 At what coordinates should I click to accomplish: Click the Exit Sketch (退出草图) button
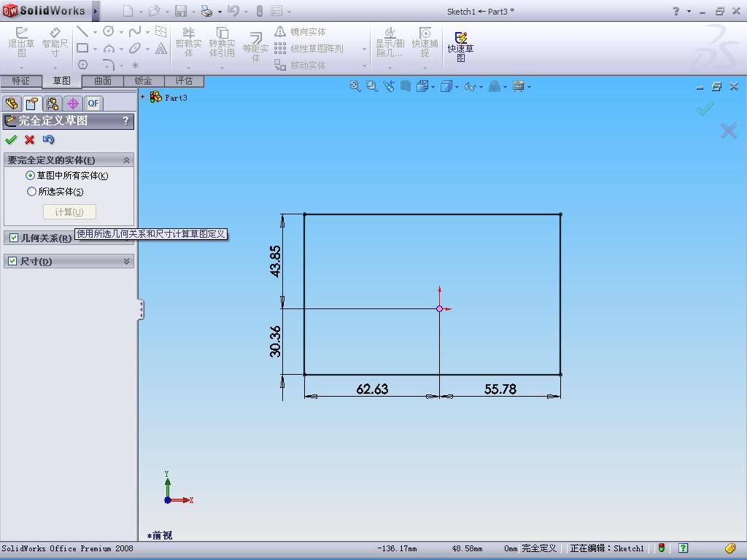[21, 42]
